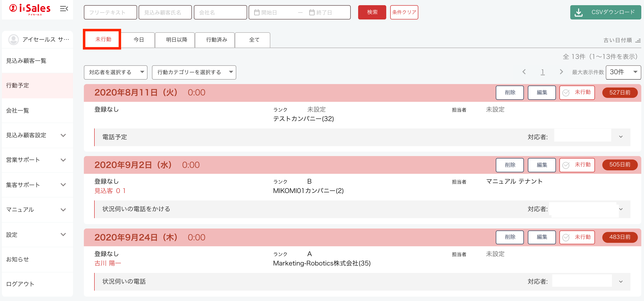Switch to the 行動済み tab
The image size is (644, 301).
coord(217,40)
